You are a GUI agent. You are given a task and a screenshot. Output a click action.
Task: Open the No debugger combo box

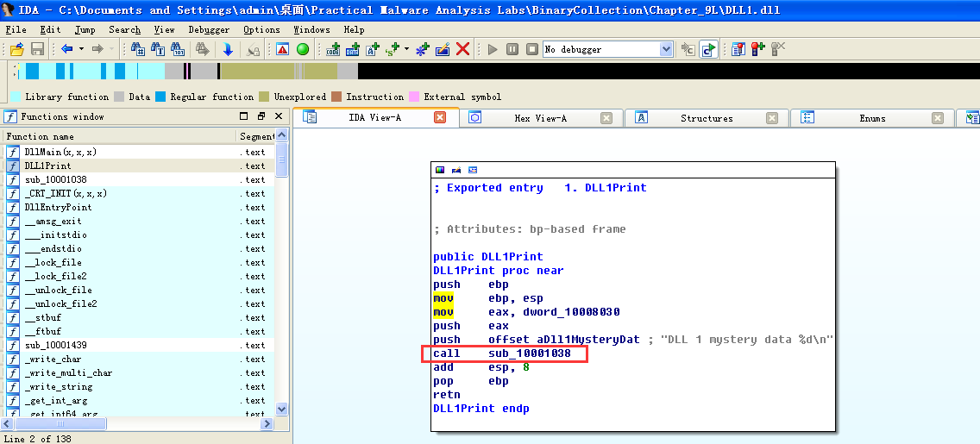[x=607, y=48]
